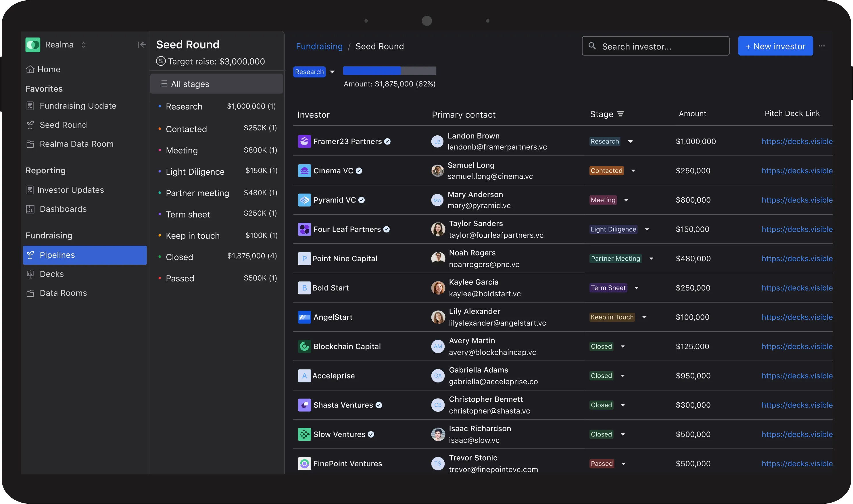Open stage dropdown for FinePoint Ventures row
The height and width of the screenshot is (504, 853).
tap(623, 464)
